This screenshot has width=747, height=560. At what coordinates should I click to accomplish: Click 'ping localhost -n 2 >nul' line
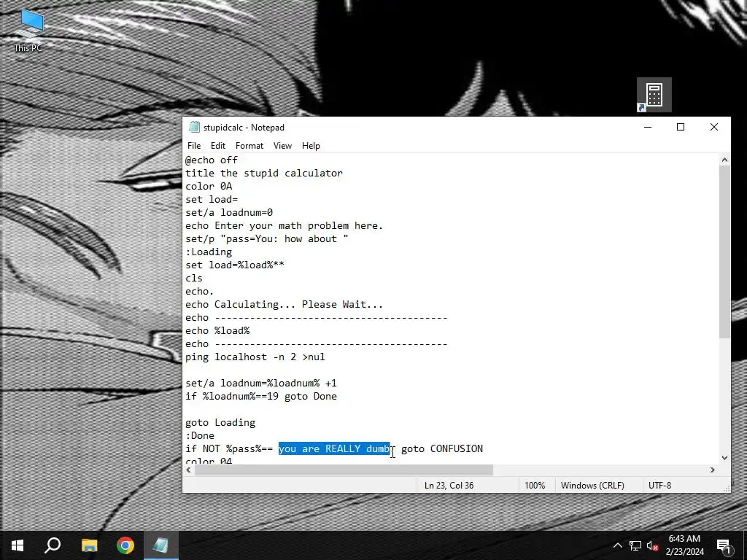click(255, 357)
